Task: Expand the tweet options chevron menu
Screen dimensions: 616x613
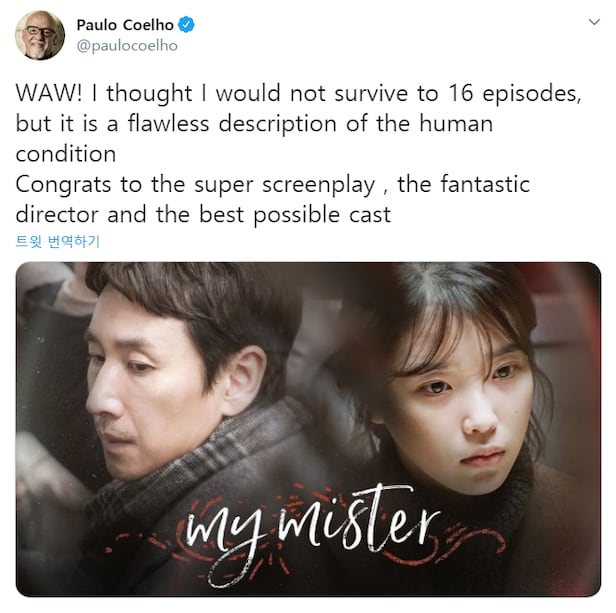Action: tap(594, 22)
